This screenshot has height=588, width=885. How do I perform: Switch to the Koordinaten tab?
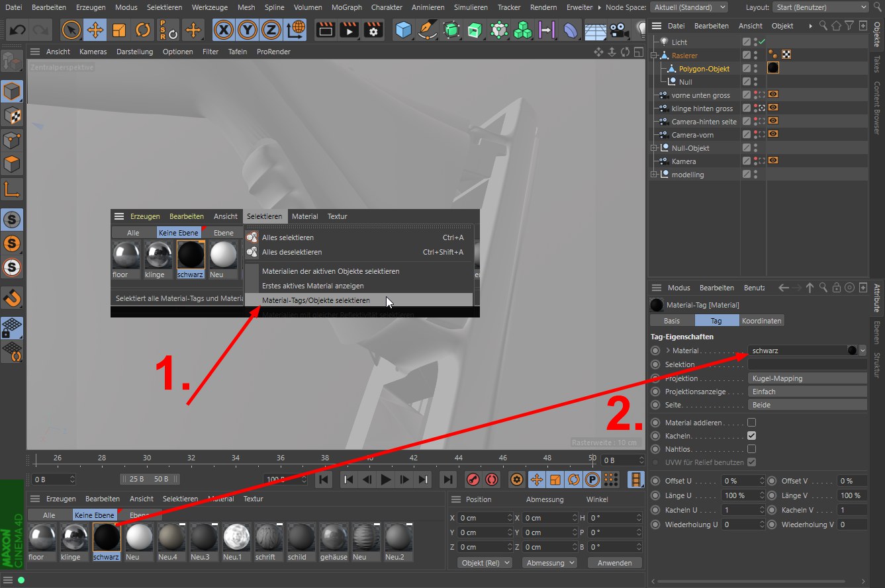click(761, 321)
